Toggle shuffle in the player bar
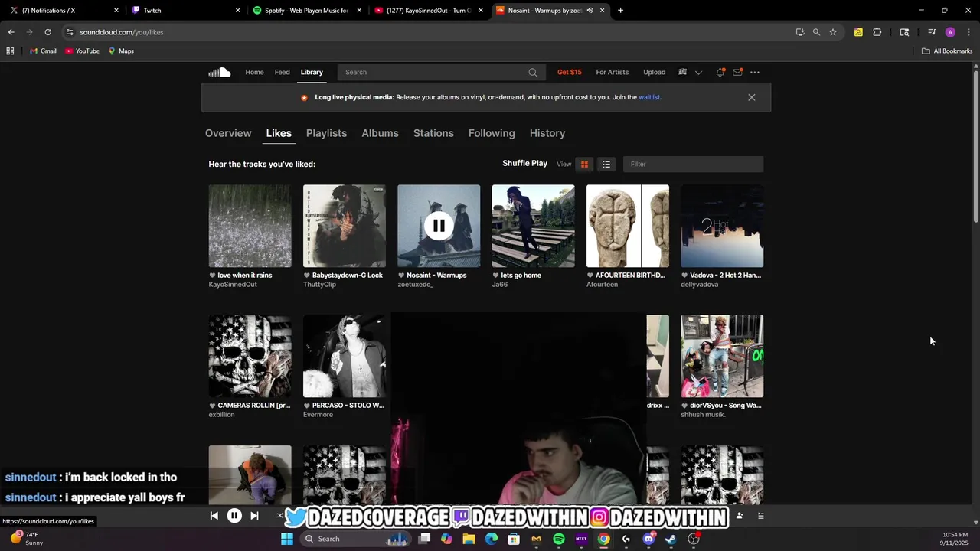 tap(279, 516)
